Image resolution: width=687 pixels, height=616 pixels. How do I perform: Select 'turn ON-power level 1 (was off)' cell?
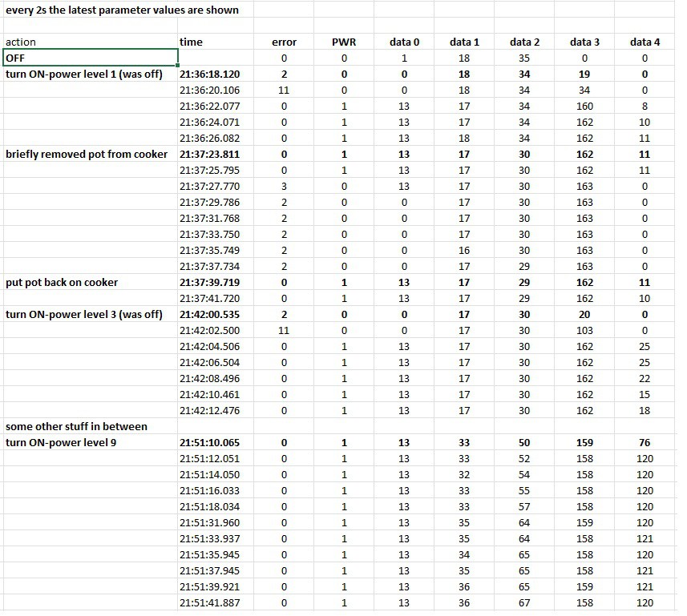84,74
